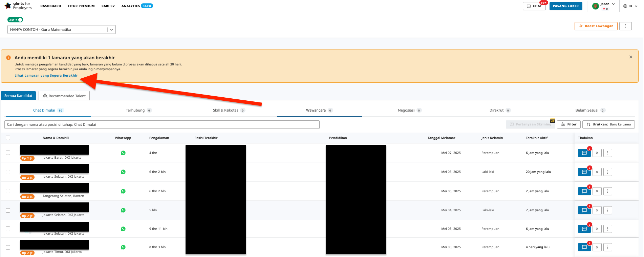Open the Glints for Employers home logo

click(x=18, y=6)
